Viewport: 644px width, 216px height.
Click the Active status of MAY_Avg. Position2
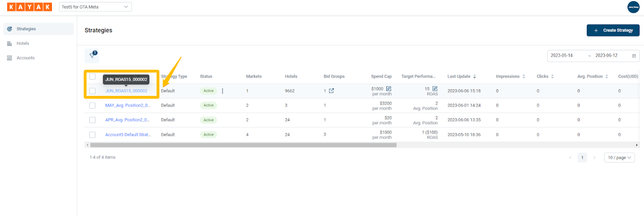point(208,106)
